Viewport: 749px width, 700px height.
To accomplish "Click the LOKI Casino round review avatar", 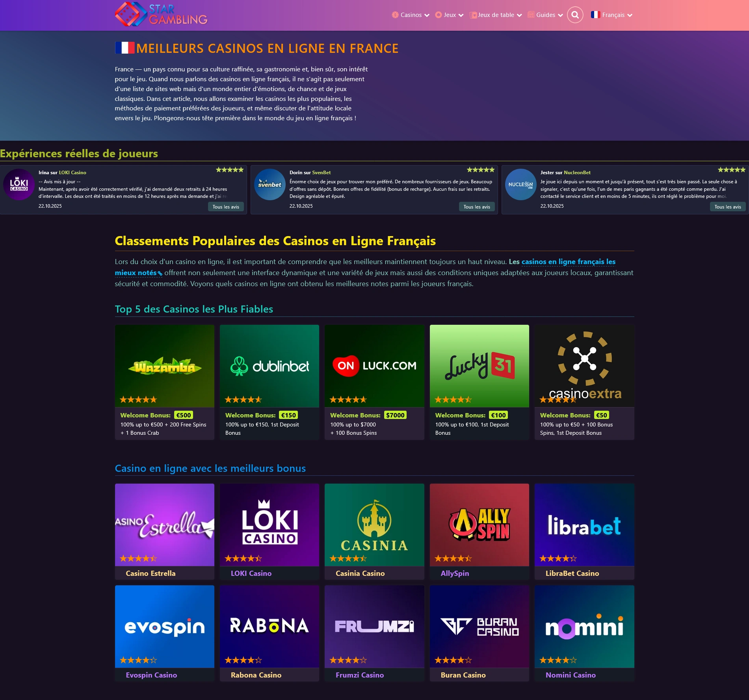I will pyautogui.click(x=19, y=184).
